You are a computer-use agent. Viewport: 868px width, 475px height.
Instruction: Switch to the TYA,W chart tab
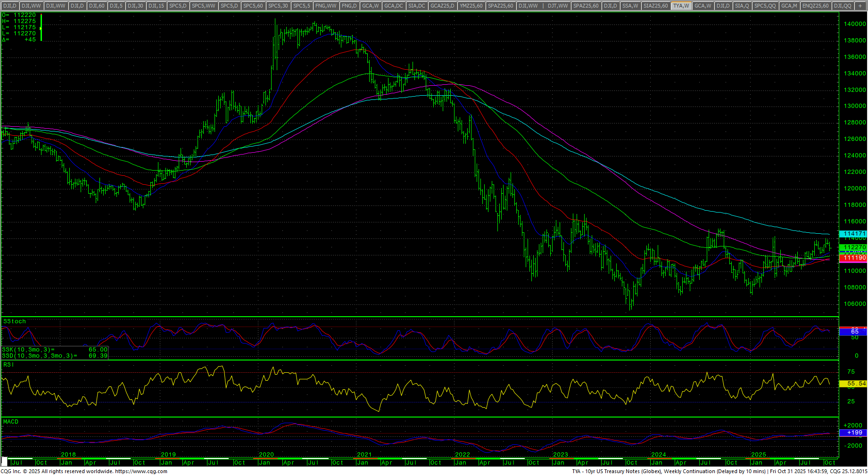coord(681,6)
